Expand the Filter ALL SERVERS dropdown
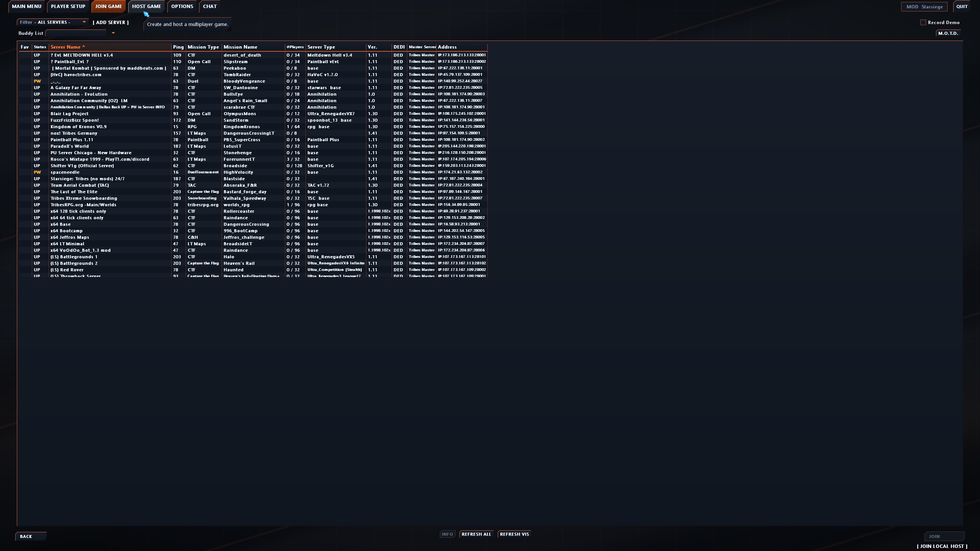The width and height of the screenshot is (980, 551). (52, 22)
